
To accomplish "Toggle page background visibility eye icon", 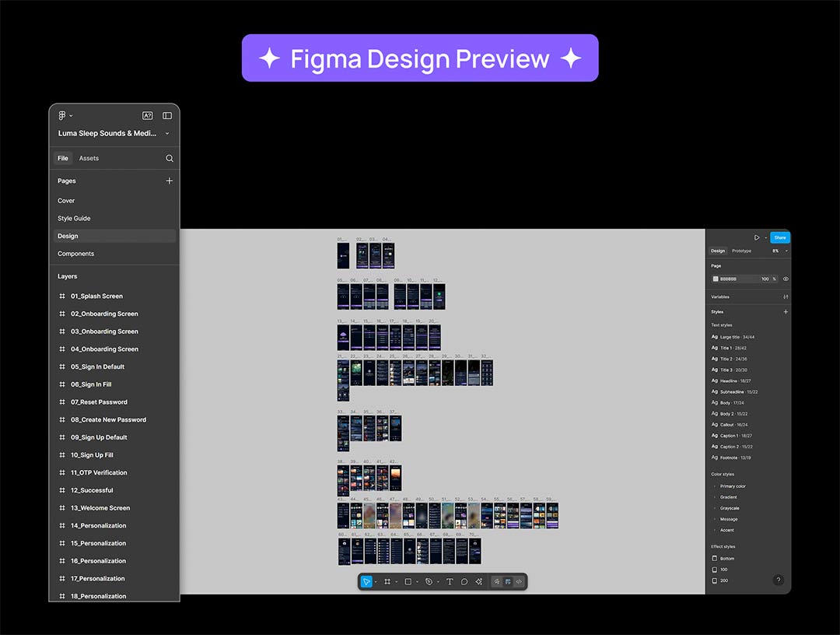I will click(x=786, y=279).
